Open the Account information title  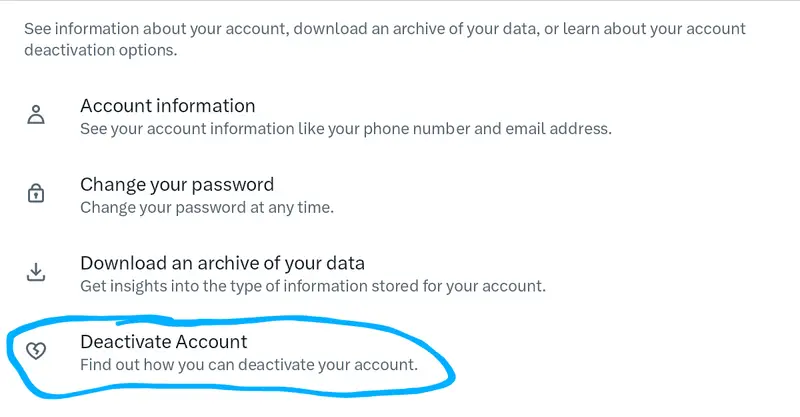pyautogui.click(x=167, y=105)
